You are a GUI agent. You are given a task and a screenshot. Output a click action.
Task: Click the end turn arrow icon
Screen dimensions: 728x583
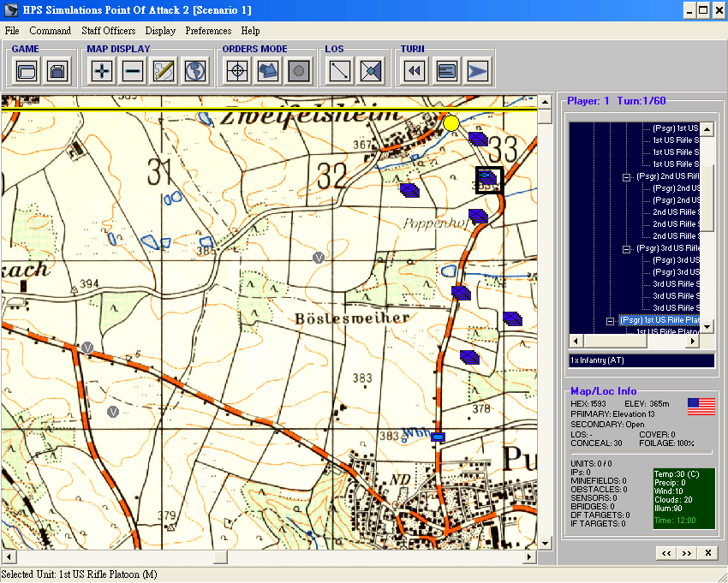coord(477,71)
